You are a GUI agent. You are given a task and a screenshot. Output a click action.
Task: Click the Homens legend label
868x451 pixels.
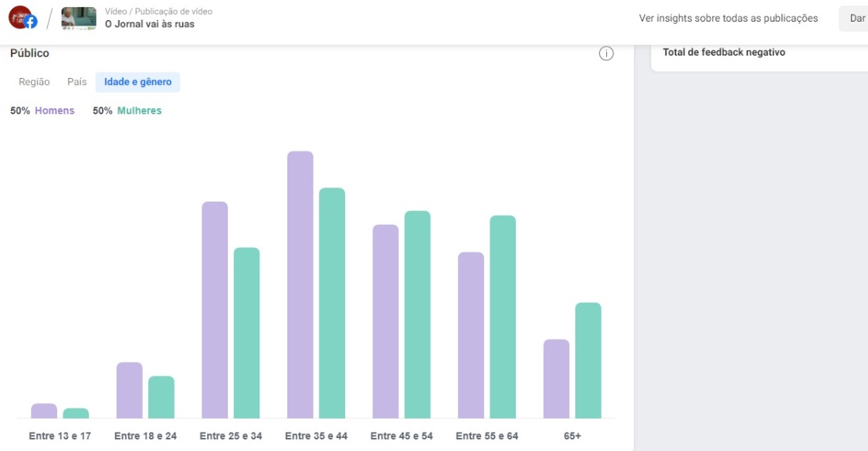tap(54, 110)
